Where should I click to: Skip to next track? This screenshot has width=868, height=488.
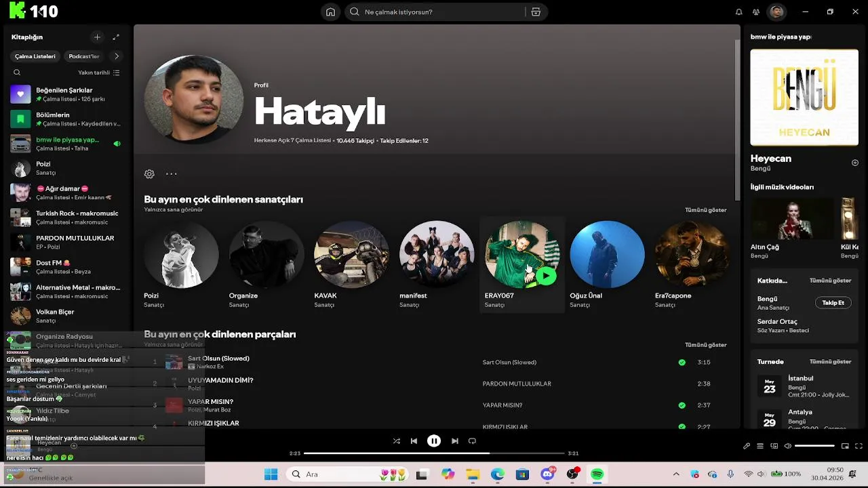(454, 441)
